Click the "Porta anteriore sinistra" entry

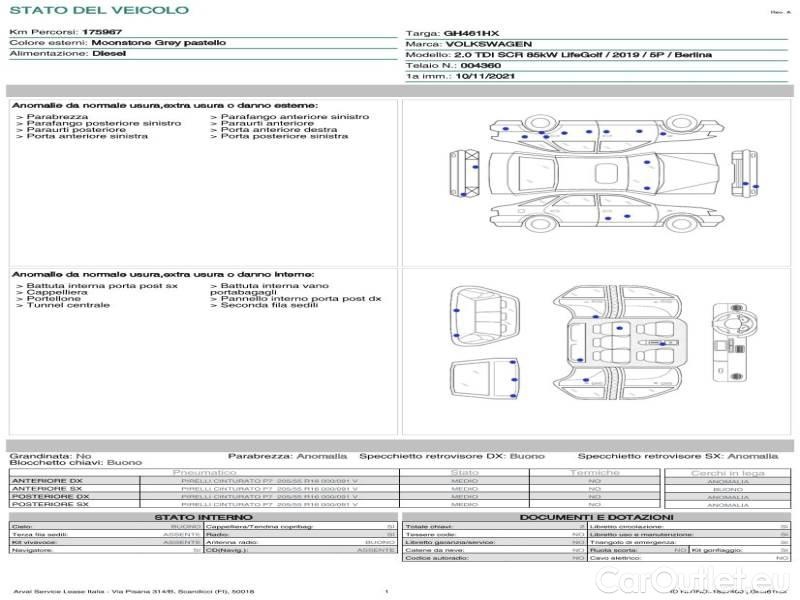tap(87, 136)
